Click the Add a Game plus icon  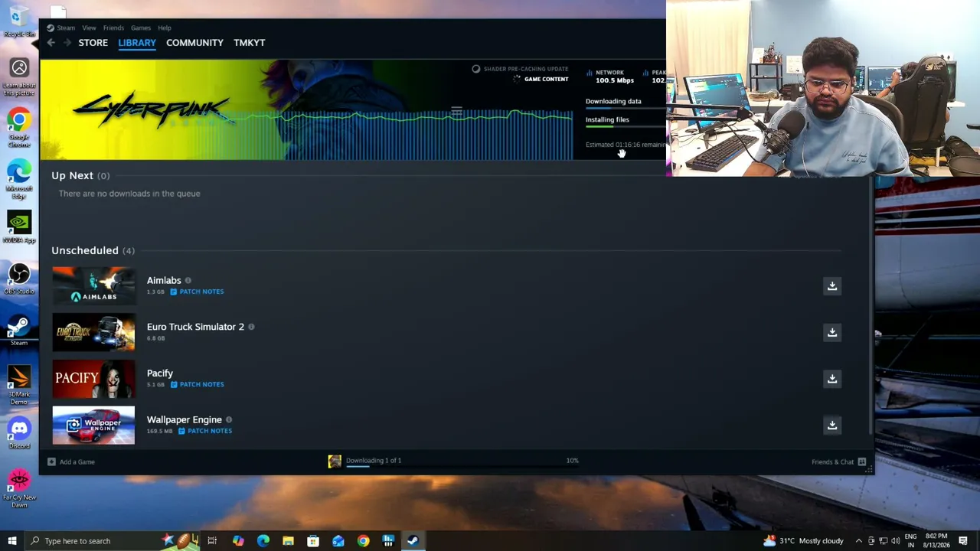point(51,461)
